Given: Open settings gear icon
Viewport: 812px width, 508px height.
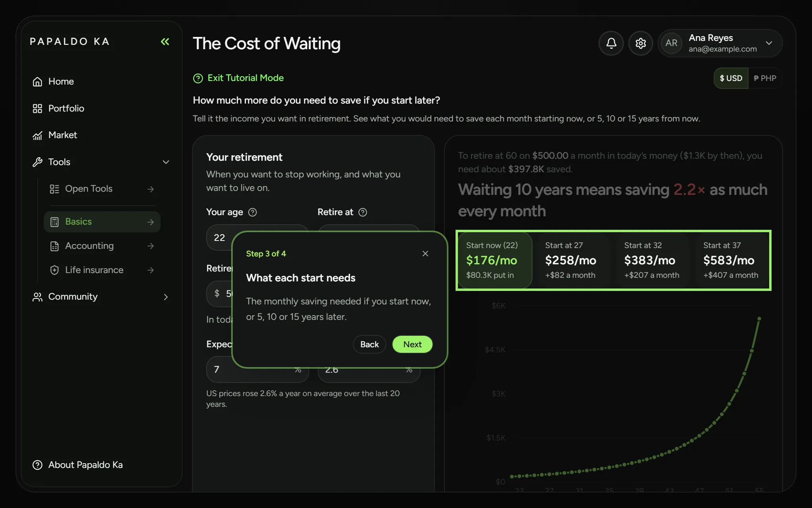Looking at the screenshot, I should click(641, 43).
